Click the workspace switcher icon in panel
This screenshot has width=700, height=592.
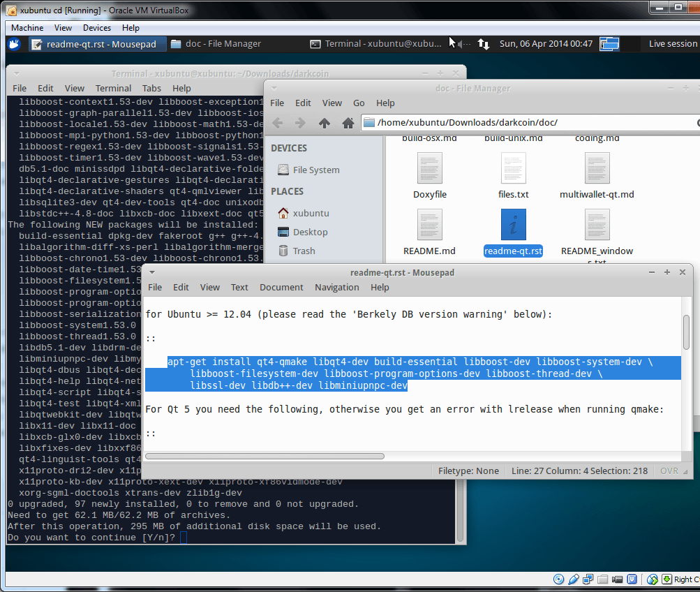[609, 44]
